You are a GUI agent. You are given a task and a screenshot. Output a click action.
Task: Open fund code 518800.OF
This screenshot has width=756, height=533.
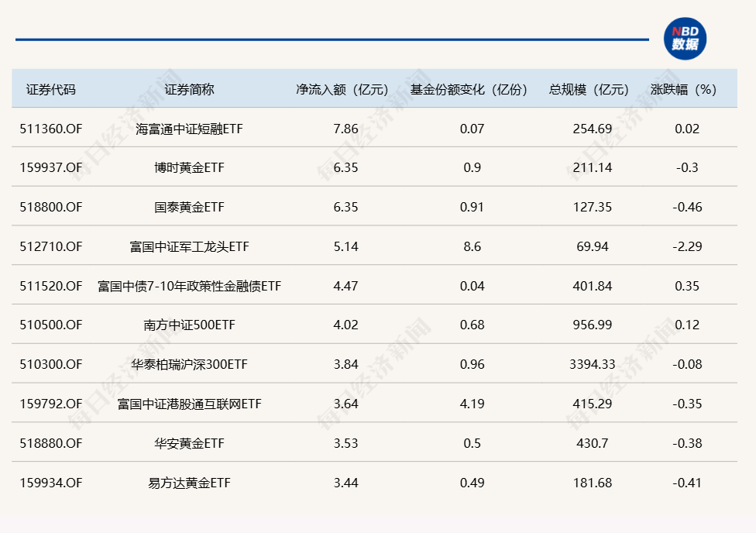(51, 207)
